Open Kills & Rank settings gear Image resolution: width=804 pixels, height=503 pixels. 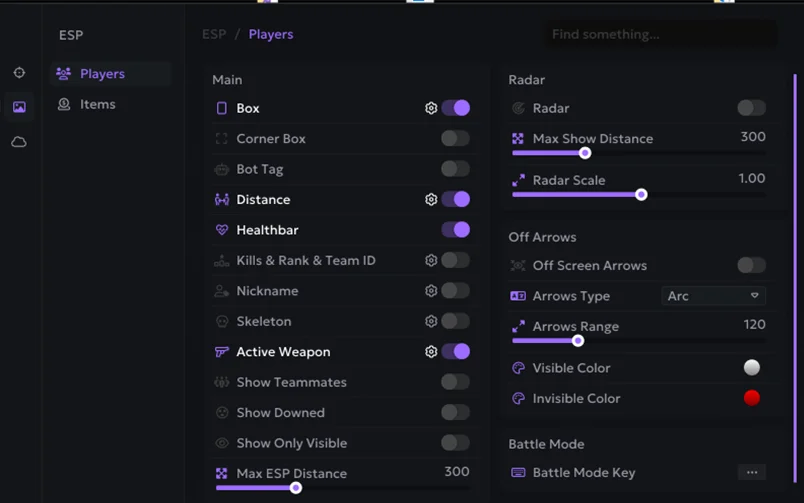[431, 260]
